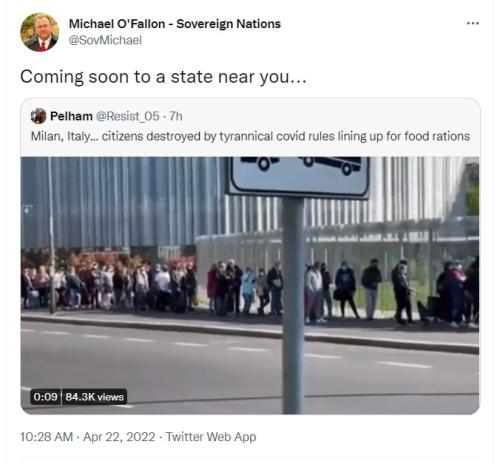
Task: Open the @Resist_05 handle
Action: (128, 116)
